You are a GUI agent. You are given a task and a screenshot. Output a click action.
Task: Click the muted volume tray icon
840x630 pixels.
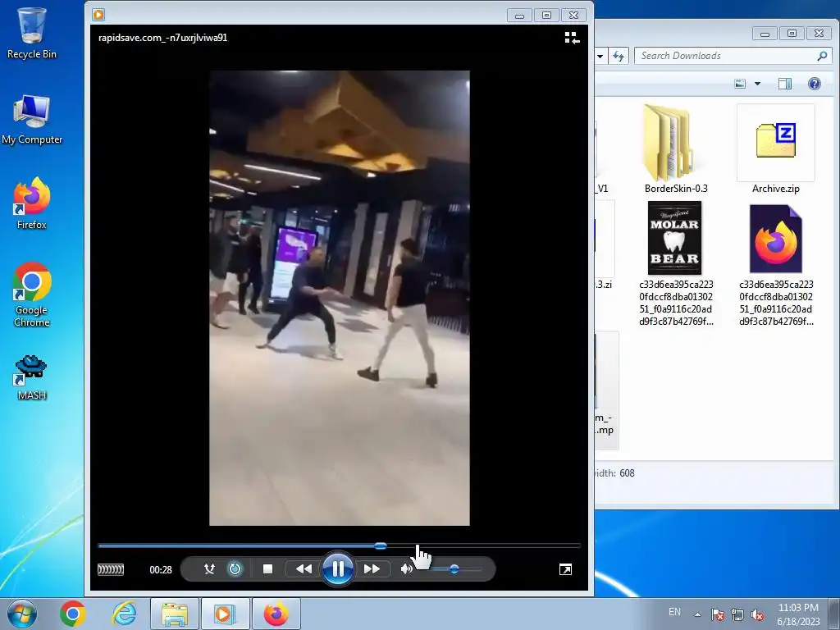pyautogui.click(x=757, y=614)
